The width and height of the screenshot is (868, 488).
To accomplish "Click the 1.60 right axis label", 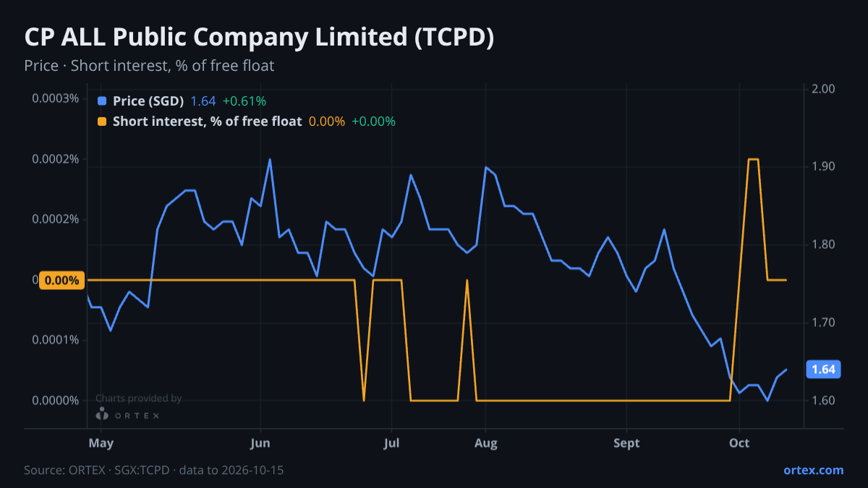I will click(824, 401).
